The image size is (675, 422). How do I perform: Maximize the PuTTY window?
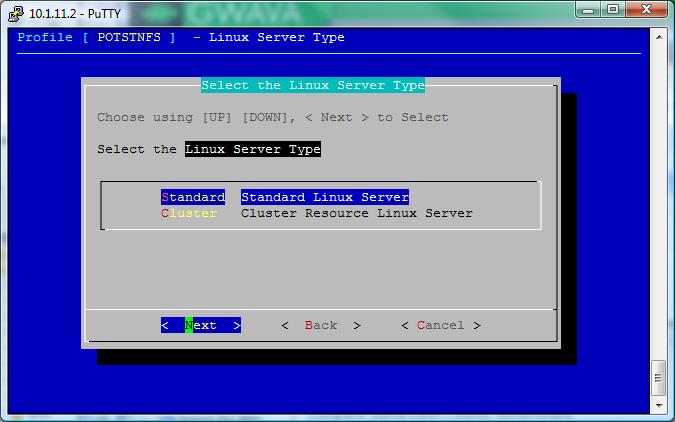(613, 9)
